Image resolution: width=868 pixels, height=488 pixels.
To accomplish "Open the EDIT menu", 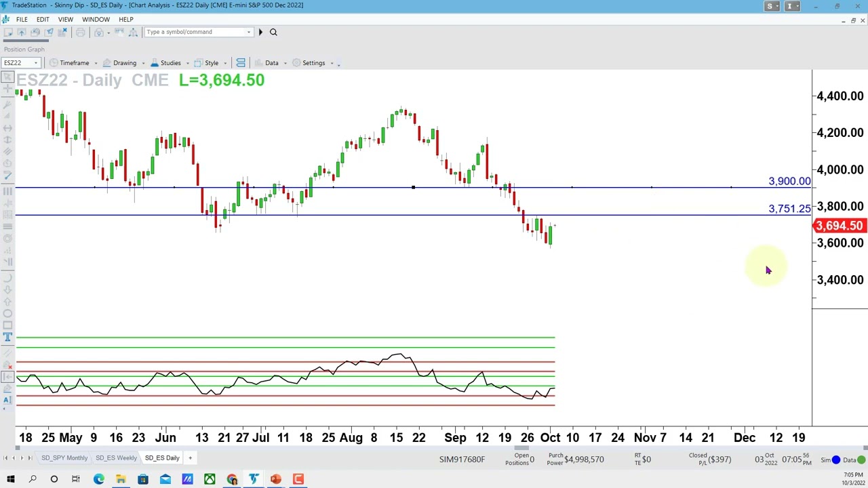I will (x=43, y=19).
